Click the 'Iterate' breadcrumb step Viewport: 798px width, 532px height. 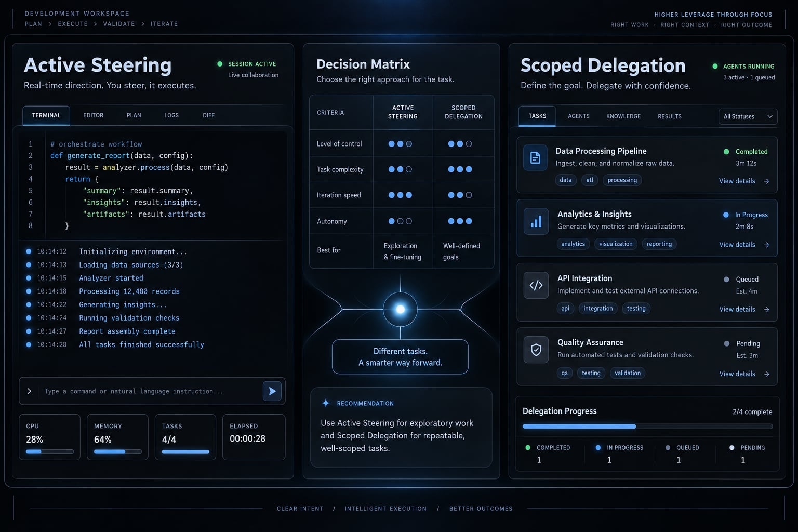pyautogui.click(x=164, y=24)
